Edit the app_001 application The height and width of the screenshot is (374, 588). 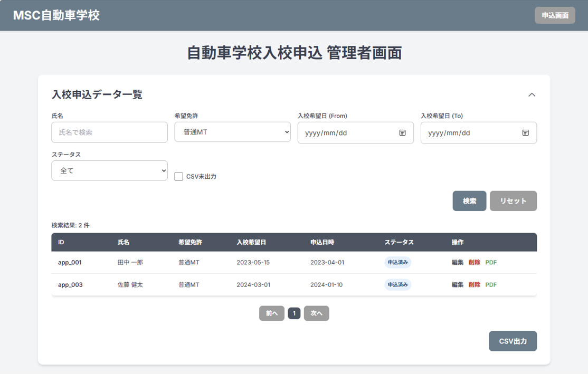457,263
